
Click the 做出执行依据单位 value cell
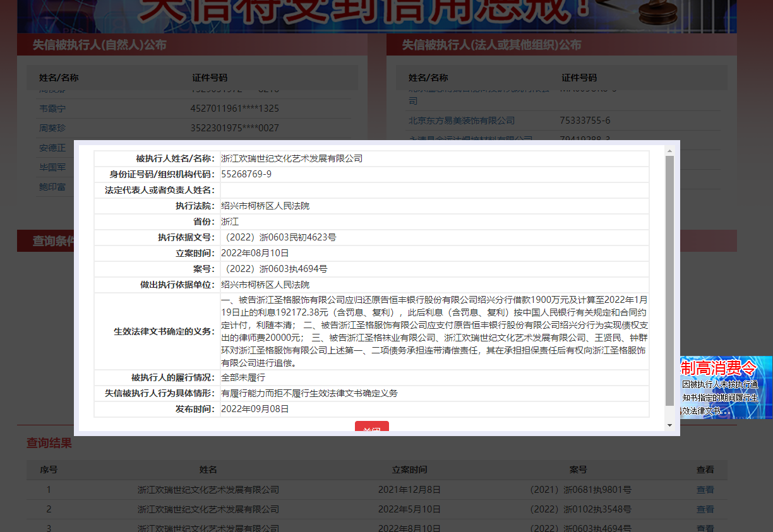434,285
